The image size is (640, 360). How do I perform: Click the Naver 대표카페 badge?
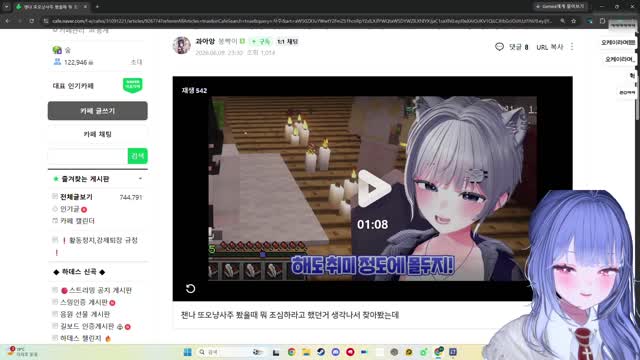pos(133,85)
